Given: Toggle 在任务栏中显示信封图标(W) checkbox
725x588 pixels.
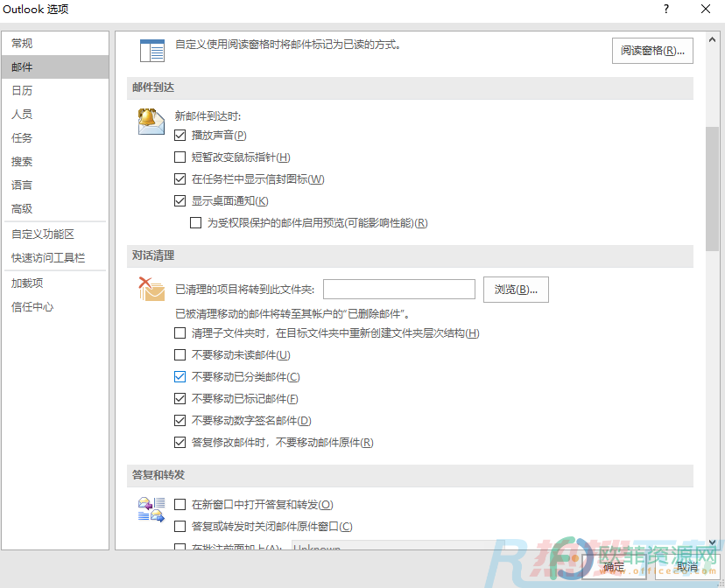Looking at the screenshot, I should tap(179, 178).
